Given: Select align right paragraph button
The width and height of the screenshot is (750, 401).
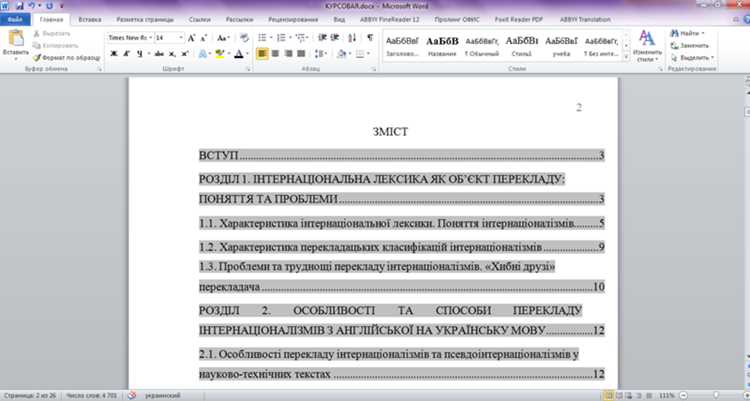Looking at the screenshot, I should 288,54.
